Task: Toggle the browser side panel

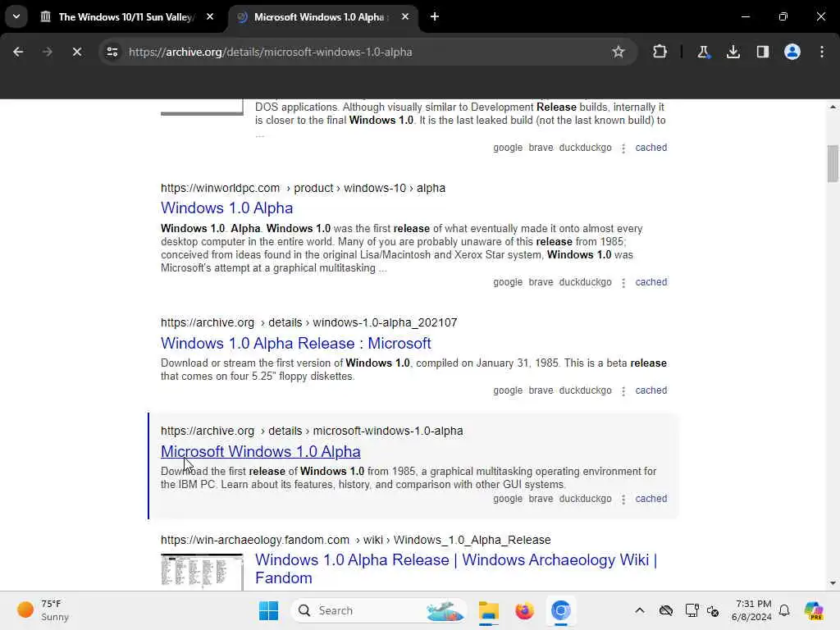Action: coord(762,52)
